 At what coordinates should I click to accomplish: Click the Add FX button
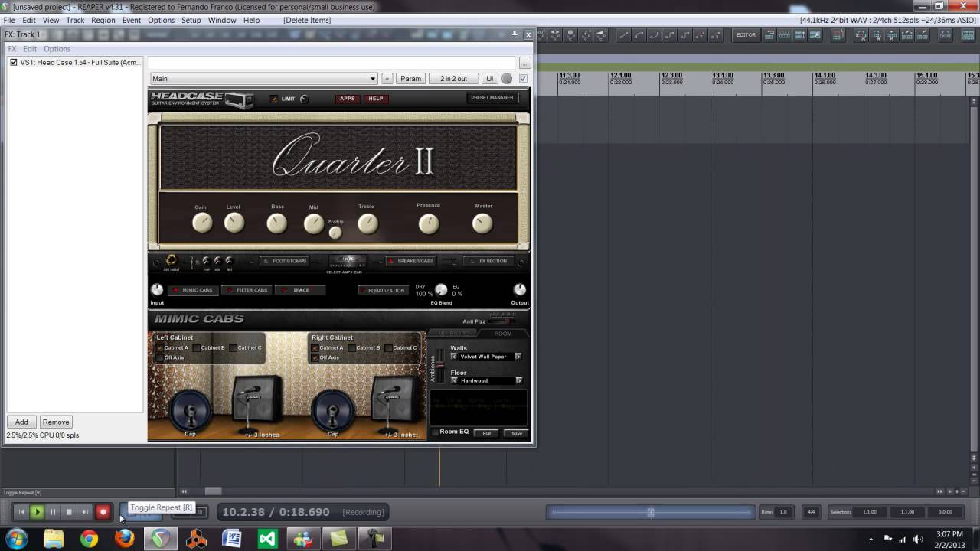[21, 422]
